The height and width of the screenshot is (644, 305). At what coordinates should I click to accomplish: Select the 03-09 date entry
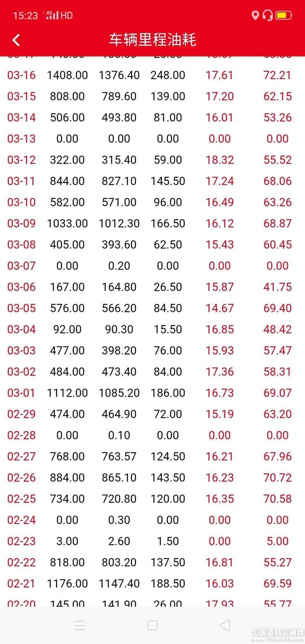21,224
